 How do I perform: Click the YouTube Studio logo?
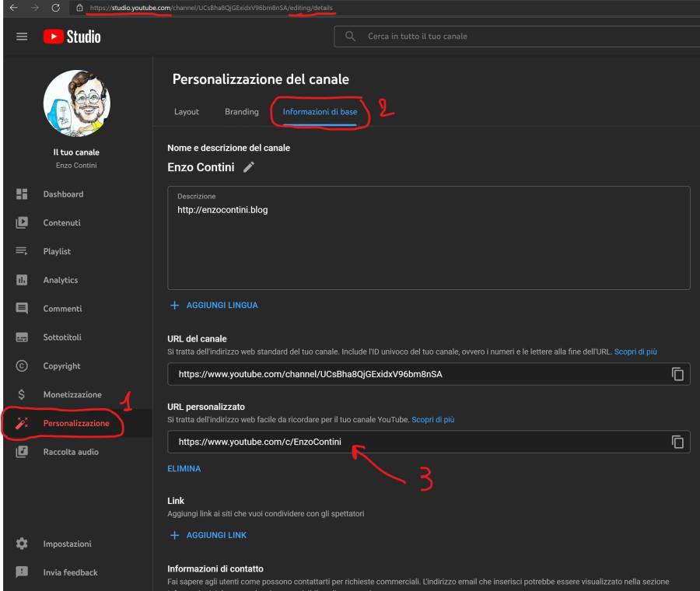click(72, 37)
